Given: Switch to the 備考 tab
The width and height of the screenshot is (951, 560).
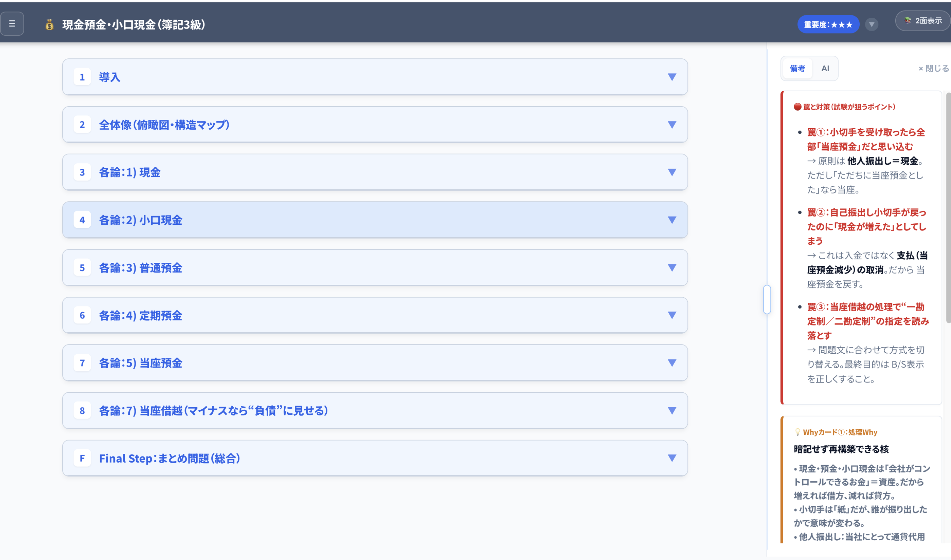Looking at the screenshot, I should point(797,68).
